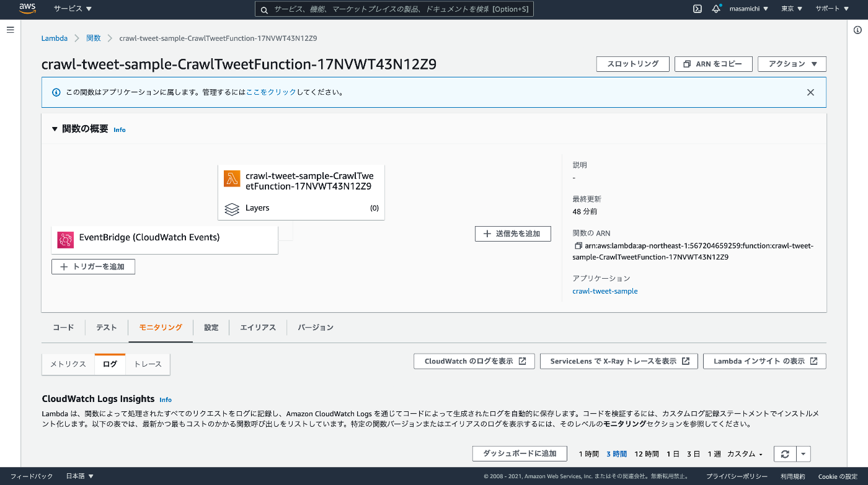Open the left hamburger navigation menu
This screenshot has width=868, height=485.
click(x=10, y=30)
